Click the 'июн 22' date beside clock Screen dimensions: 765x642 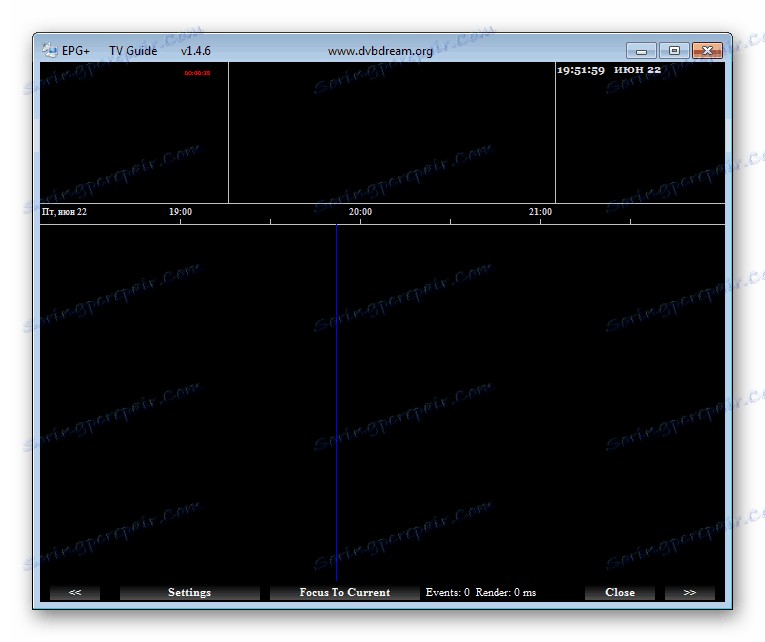click(637, 70)
